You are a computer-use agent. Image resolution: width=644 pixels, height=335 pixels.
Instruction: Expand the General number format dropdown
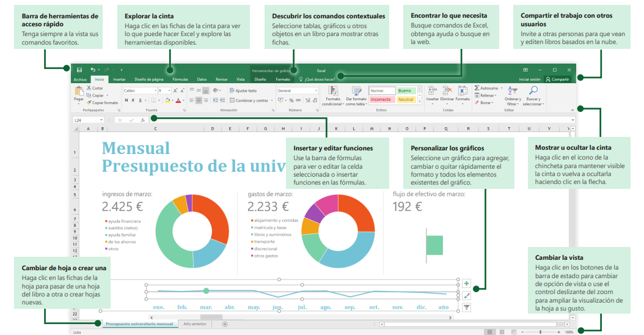298,90
